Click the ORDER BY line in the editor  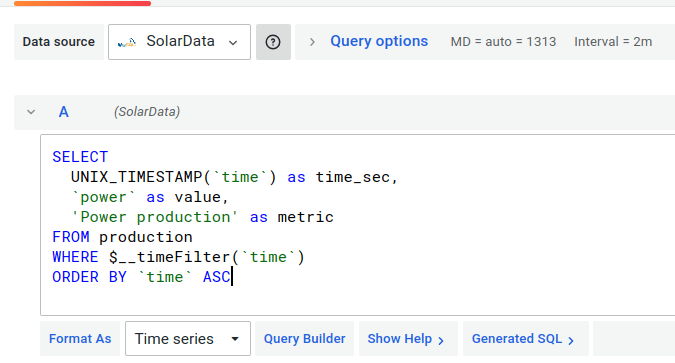click(141, 277)
